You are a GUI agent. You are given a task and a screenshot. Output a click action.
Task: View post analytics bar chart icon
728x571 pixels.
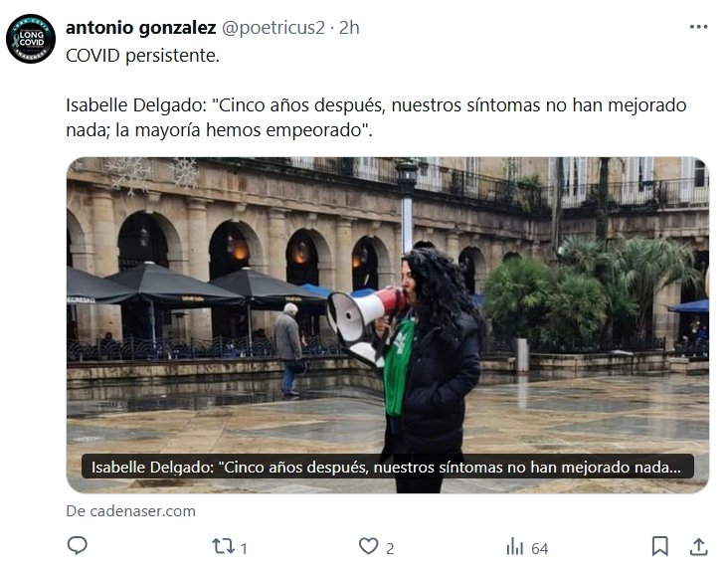[514, 546]
